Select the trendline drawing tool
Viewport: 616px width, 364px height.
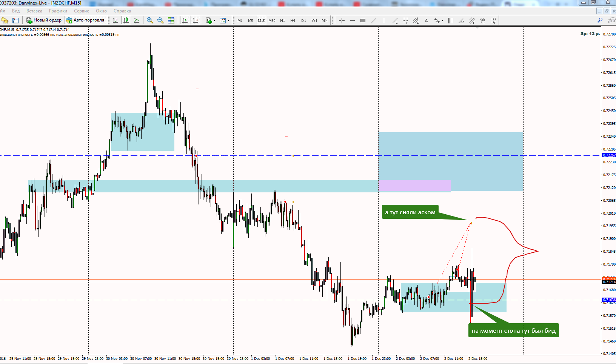[x=373, y=20]
